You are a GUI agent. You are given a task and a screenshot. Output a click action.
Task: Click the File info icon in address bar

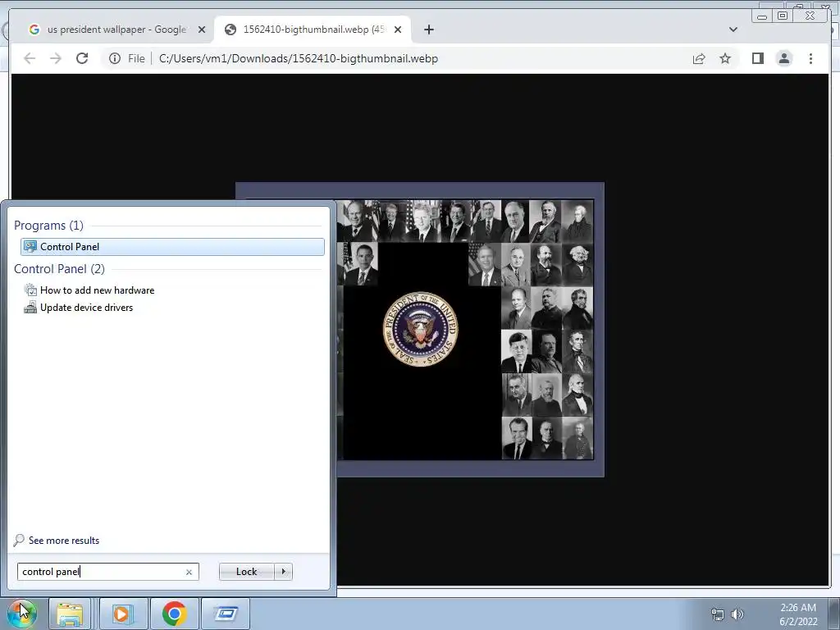coord(115,58)
